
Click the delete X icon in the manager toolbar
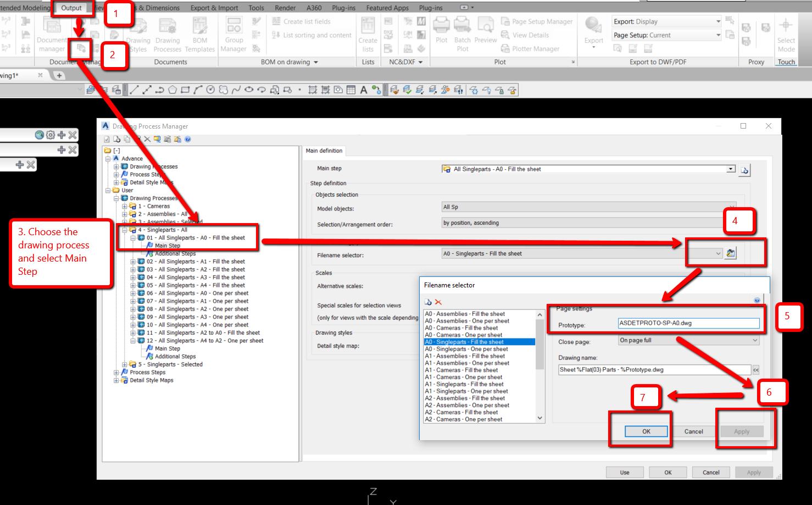147,138
